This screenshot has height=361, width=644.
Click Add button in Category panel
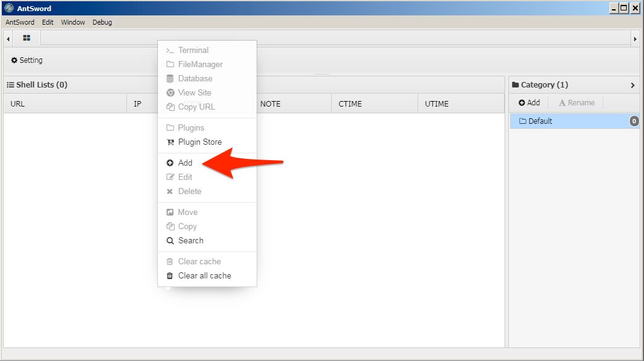(x=529, y=102)
